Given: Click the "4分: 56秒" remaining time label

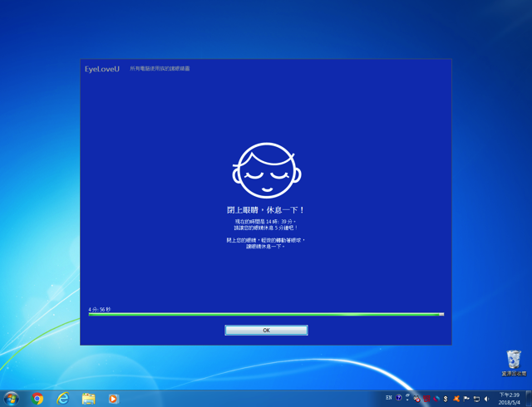Looking at the screenshot, I should (x=100, y=309).
